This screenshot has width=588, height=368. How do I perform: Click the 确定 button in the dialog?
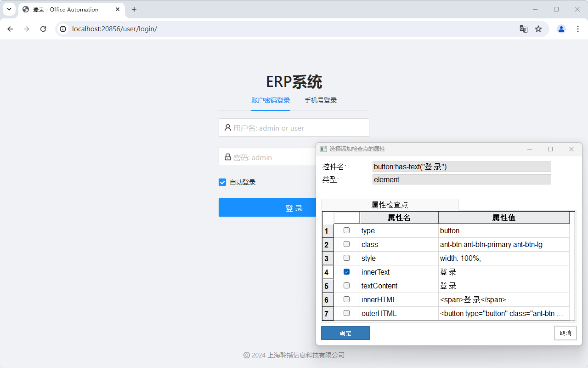click(345, 333)
